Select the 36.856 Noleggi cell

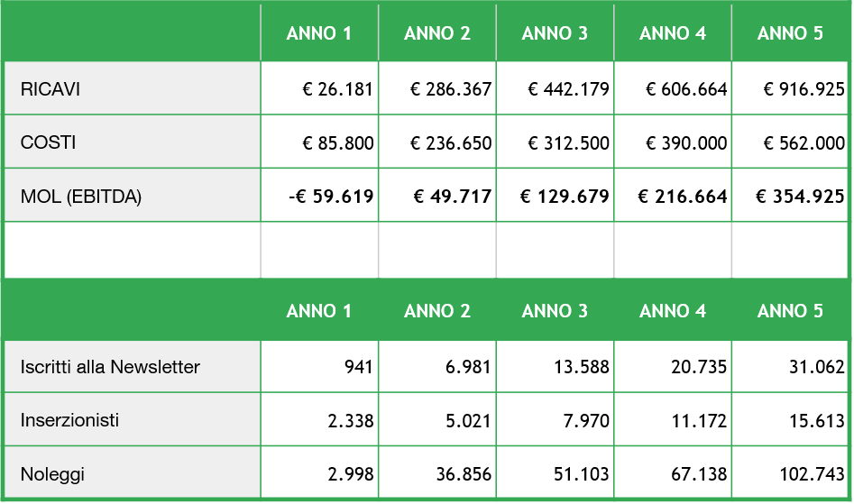pyautogui.click(x=437, y=472)
